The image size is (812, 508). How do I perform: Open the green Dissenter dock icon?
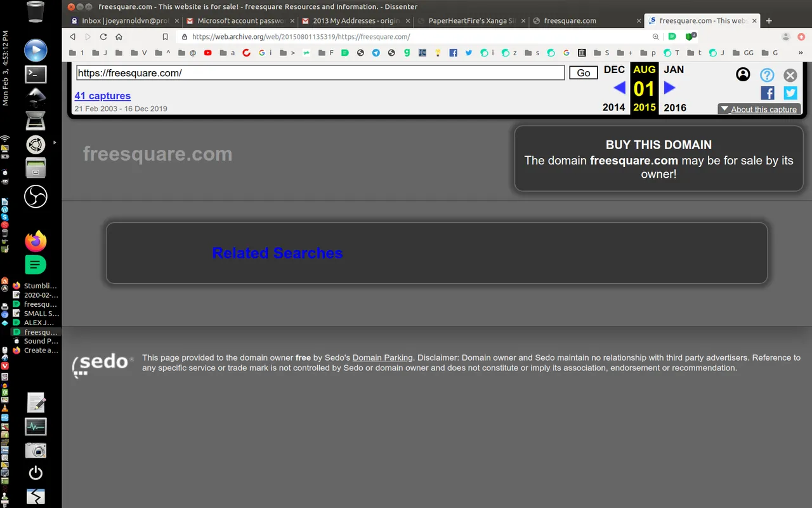(x=36, y=265)
